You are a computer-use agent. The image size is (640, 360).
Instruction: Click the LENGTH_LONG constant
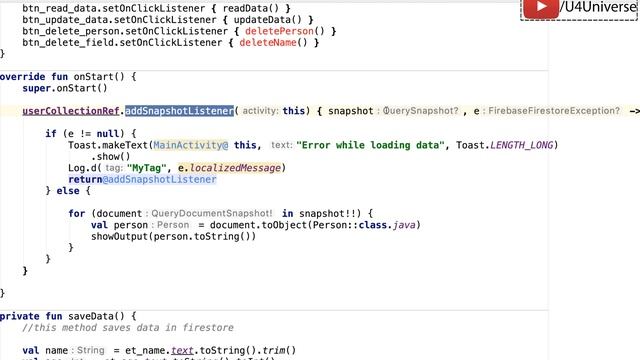point(521,145)
